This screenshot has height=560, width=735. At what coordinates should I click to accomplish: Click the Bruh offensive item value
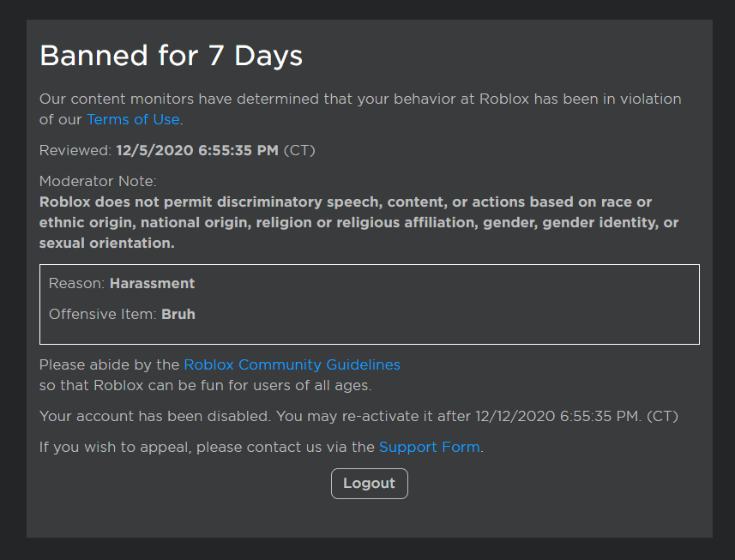(178, 314)
